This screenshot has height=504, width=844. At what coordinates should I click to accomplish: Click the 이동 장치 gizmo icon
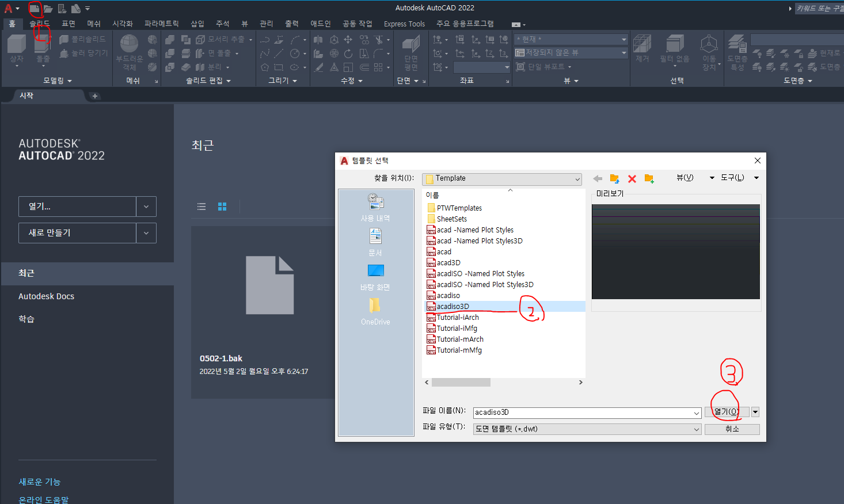point(709,52)
